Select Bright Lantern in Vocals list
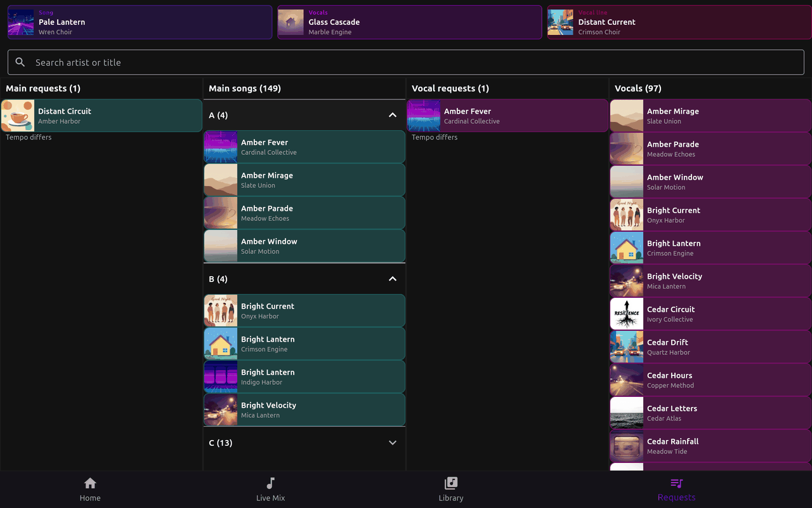The height and width of the screenshot is (508, 812). tap(710, 248)
